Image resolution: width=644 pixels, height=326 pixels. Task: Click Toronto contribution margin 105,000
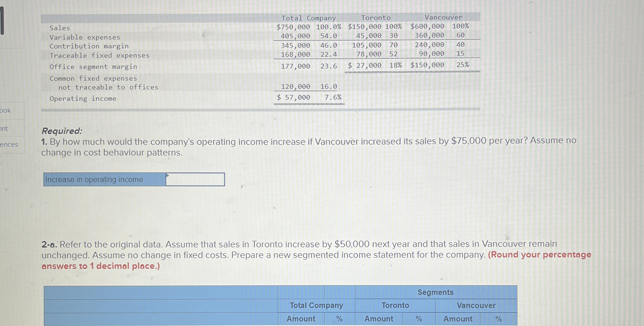tap(367, 45)
